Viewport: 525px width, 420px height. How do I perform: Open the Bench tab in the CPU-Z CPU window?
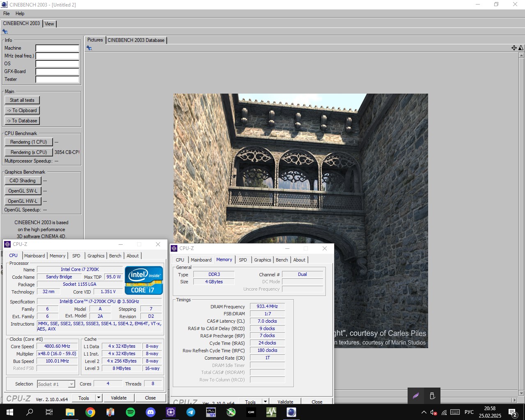pos(115,256)
